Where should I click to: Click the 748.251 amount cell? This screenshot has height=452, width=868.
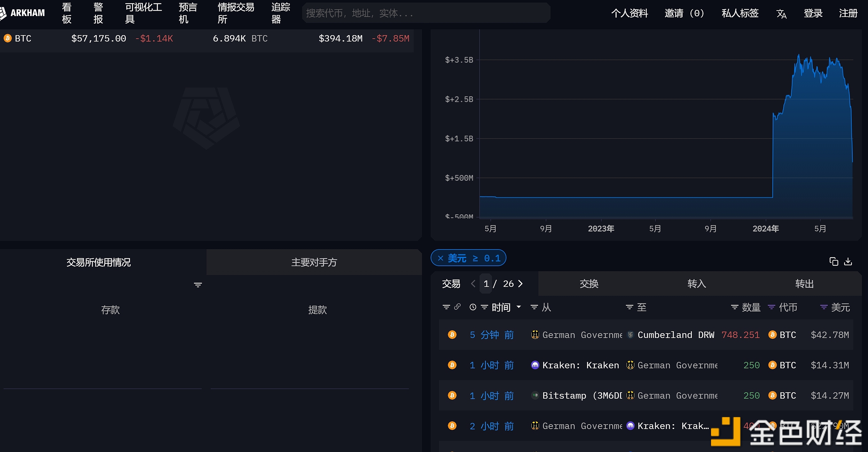click(x=740, y=334)
